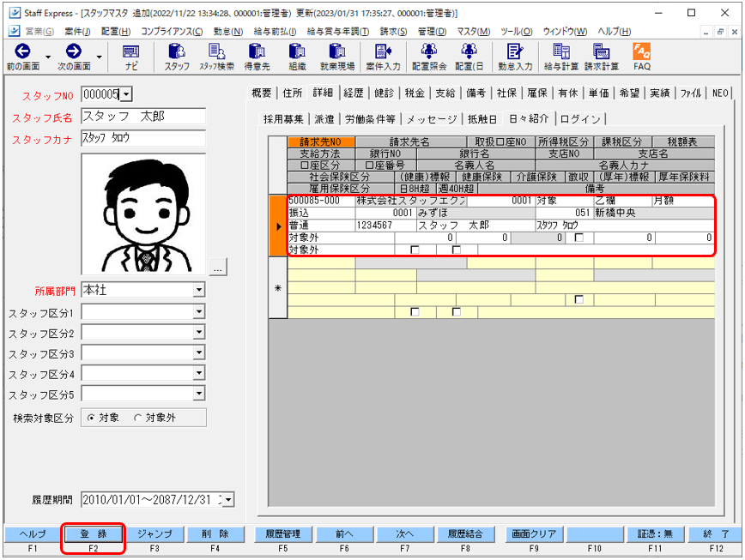Toggle the 徴収 checkbox in the new yellow row
Image resolution: width=745 pixels, height=560 pixels.
578,299
